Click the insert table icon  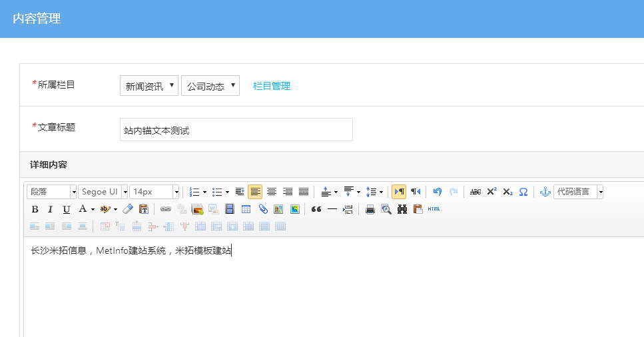[246, 209]
